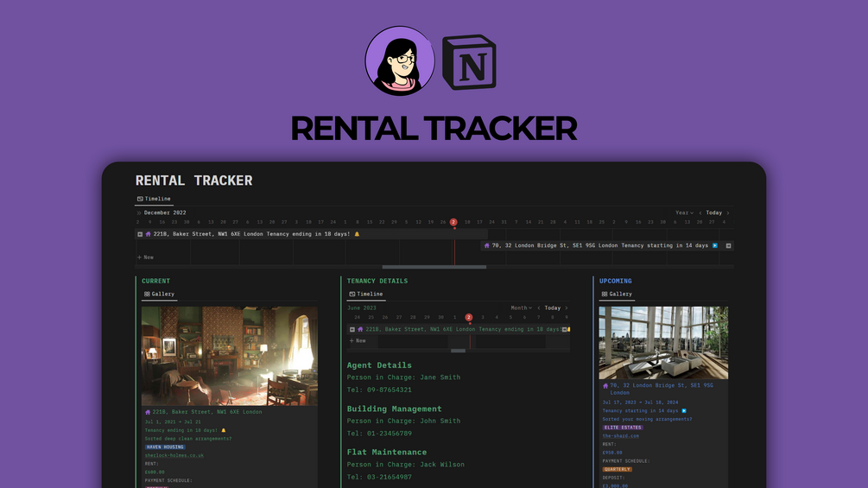Click house icon on Current gallery card title
The image size is (868, 488).
point(148,412)
